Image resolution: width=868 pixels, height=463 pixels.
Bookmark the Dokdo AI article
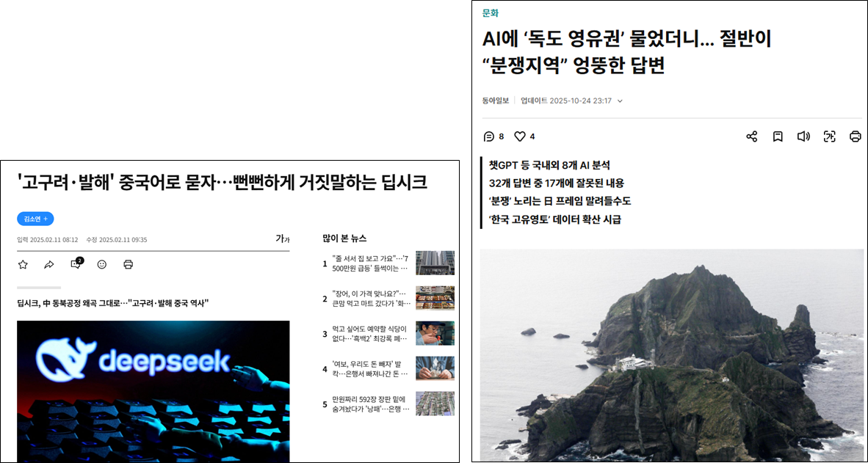point(778,136)
